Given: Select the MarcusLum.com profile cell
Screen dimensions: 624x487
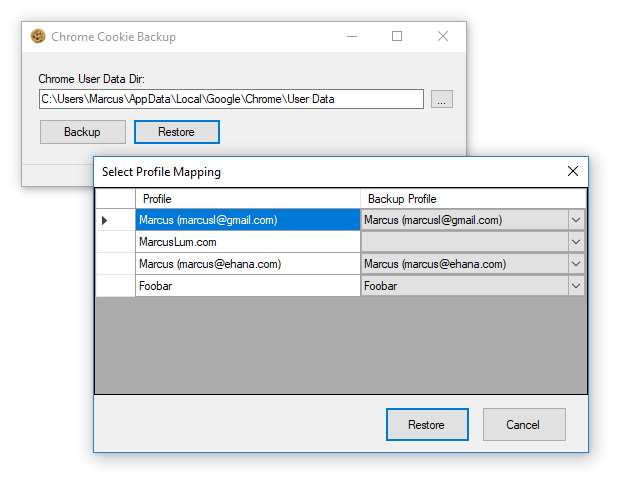Looking at the screenshot, I should coord(248,242).
